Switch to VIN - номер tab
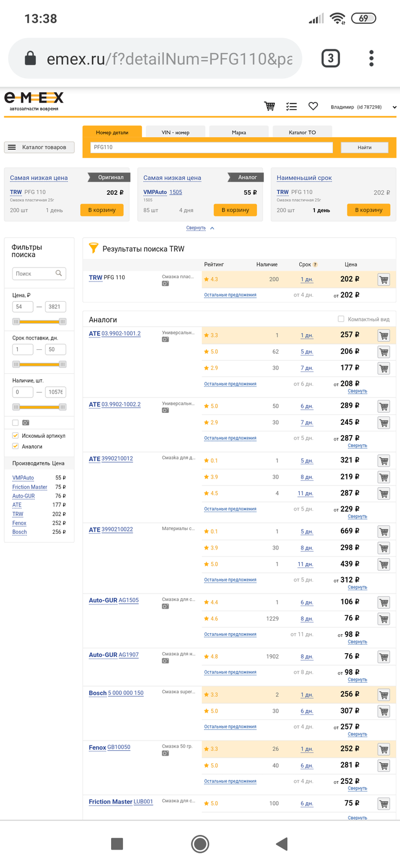 point(176,132)
